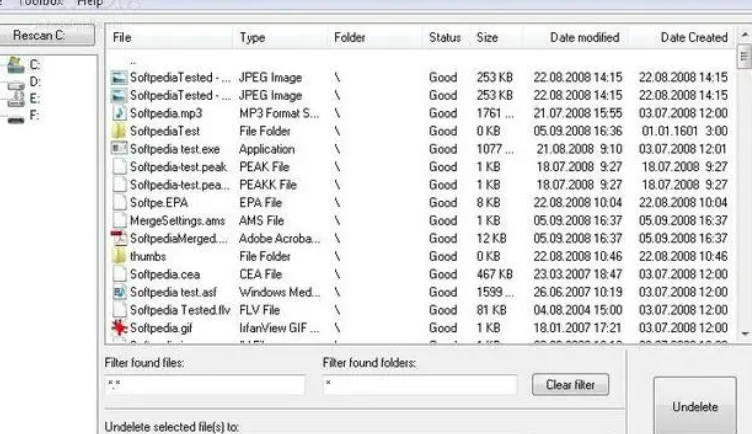Click the Undelete button
Viewport: 752px width, 434px height.
695,407
